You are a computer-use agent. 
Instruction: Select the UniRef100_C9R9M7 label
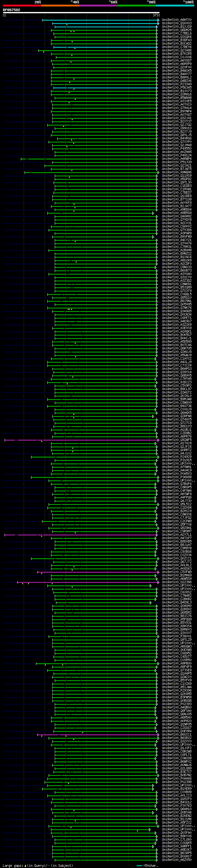click(177, 531)
